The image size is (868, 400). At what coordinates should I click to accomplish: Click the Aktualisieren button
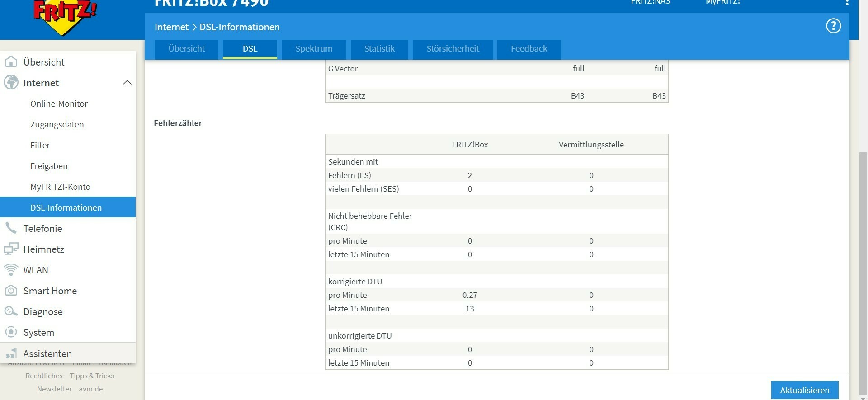point(804,390)
